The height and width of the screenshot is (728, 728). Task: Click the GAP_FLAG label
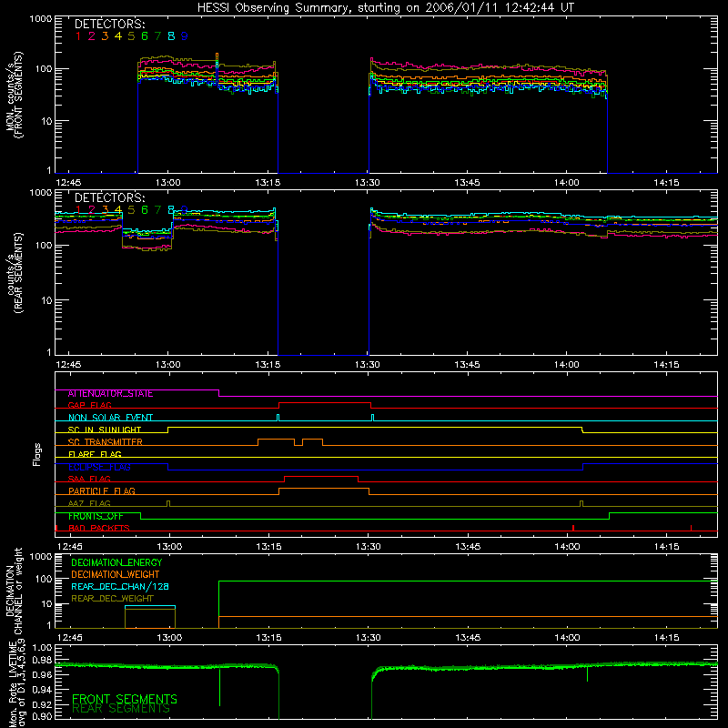pos(89,405)
